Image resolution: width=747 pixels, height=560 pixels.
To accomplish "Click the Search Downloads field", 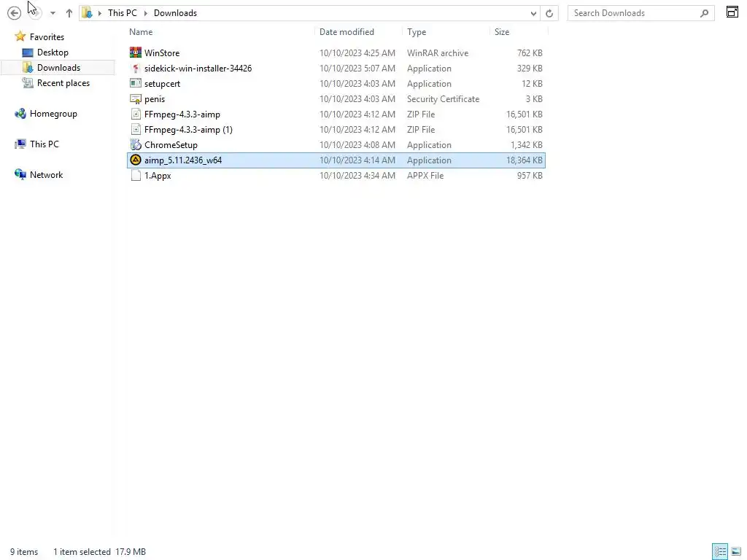I will pos(640,13).
